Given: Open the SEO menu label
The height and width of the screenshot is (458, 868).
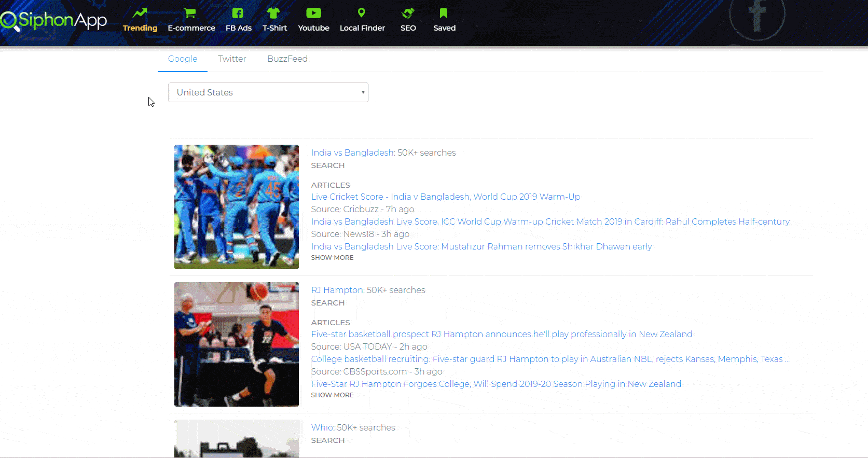Looking at the screenshot, I should pos(408,28).
